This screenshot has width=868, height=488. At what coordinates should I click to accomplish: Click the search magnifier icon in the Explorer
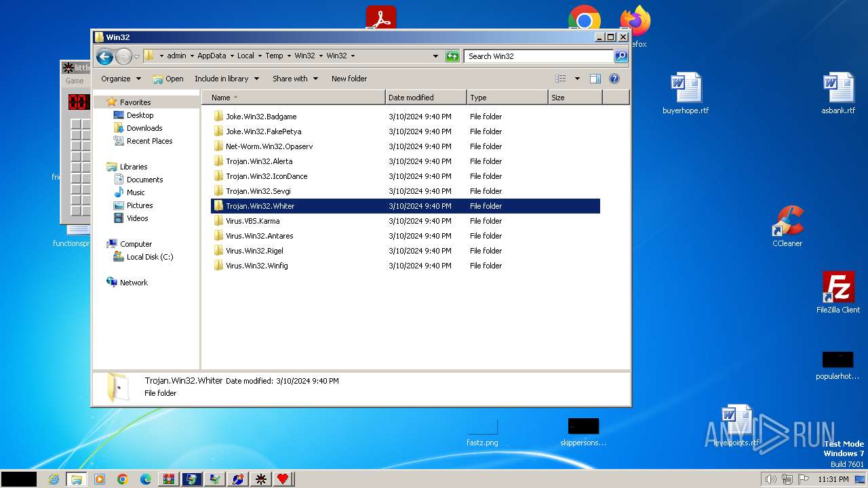point(621,56)
